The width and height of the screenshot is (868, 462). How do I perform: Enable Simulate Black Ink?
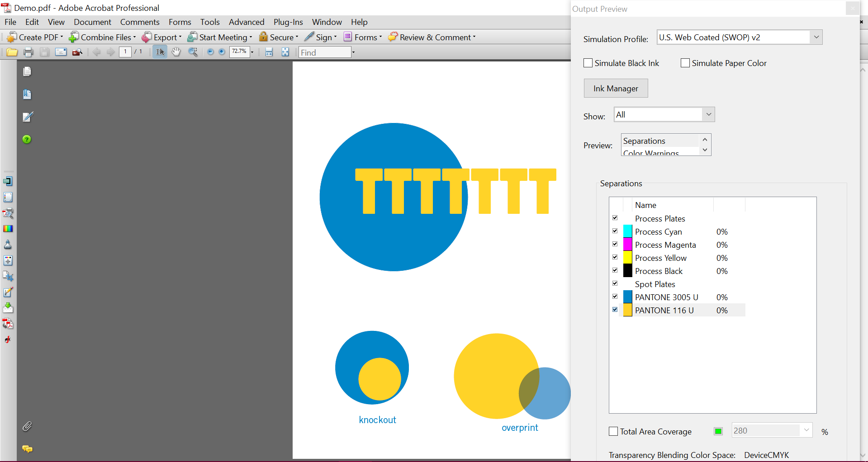pyautogui.click(x=588, y=63)
